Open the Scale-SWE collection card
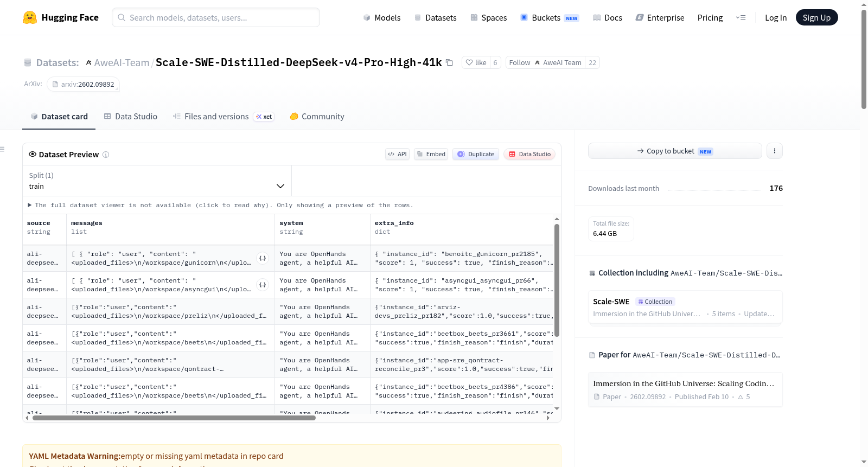Screen dimensions: 868x467 685,307
